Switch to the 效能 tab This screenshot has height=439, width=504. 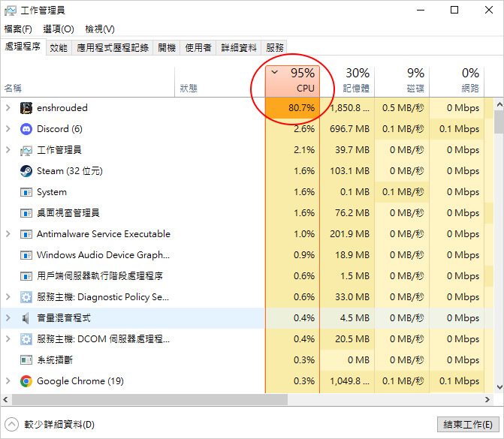click(59, 48)
